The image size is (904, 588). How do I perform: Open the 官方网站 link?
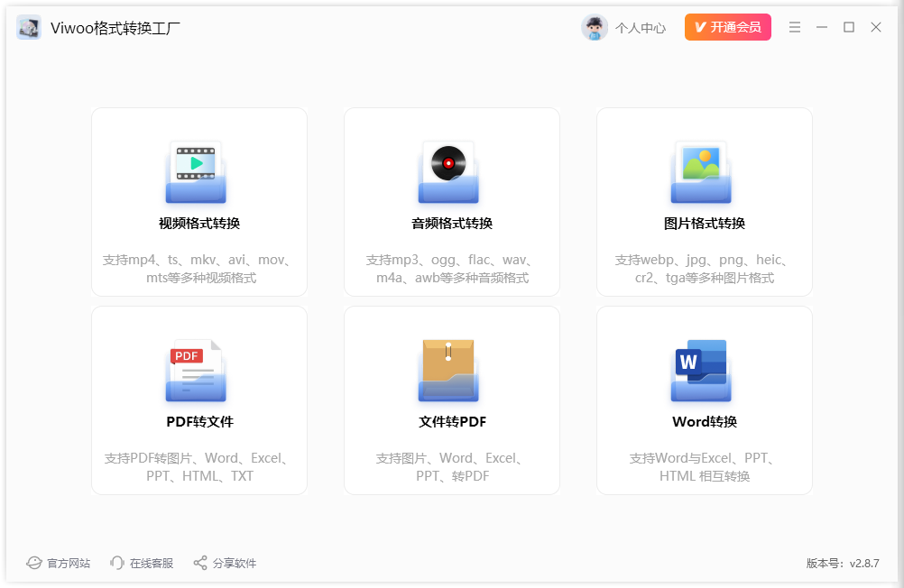tap(69, 563)
